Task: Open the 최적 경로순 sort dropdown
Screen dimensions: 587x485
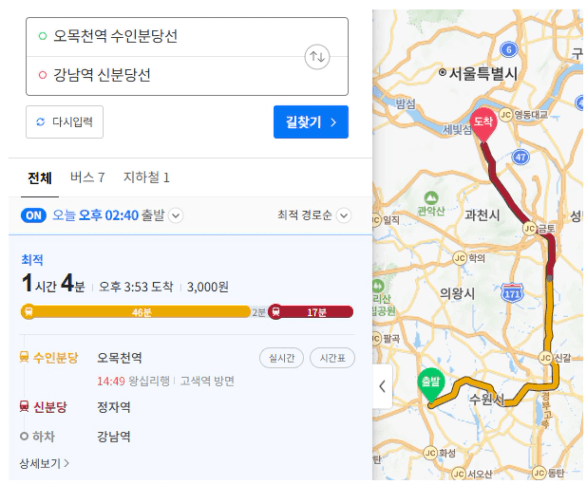Action: 344,215
